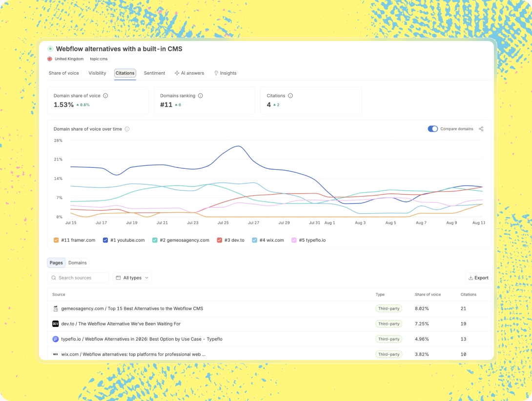Click the Type column header

(x=380, y=295)
